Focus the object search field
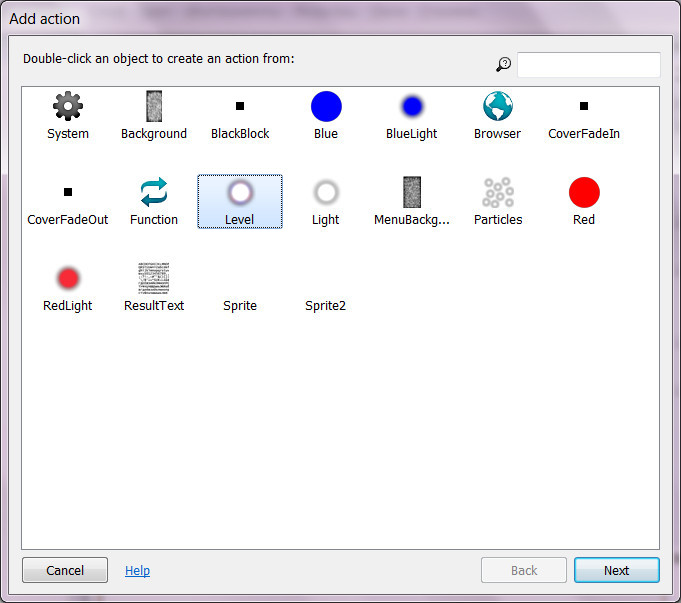Screen dimensions: 681x603 tap(588, 65)
